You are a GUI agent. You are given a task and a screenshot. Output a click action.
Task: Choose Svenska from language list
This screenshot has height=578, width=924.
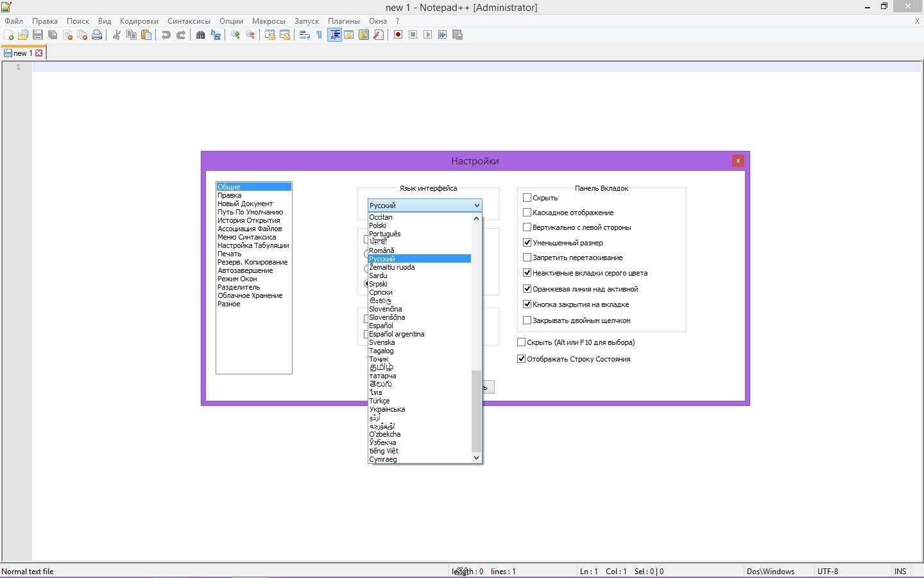pos(420,342)
